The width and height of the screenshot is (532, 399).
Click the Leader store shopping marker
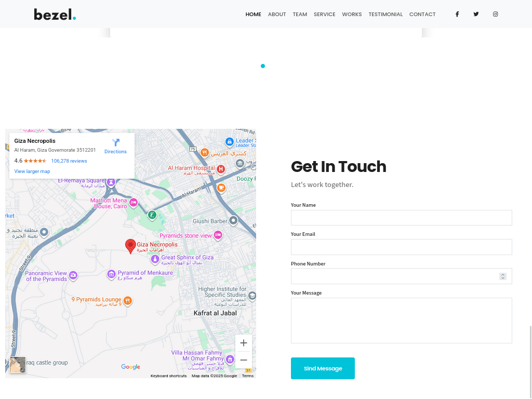click(230, 142)
